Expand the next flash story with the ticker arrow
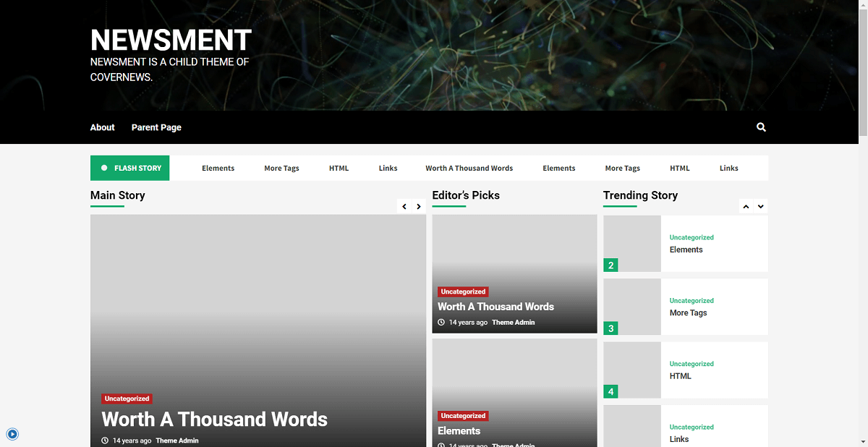This screenshot has width=868, height=447. pos(761,206)
